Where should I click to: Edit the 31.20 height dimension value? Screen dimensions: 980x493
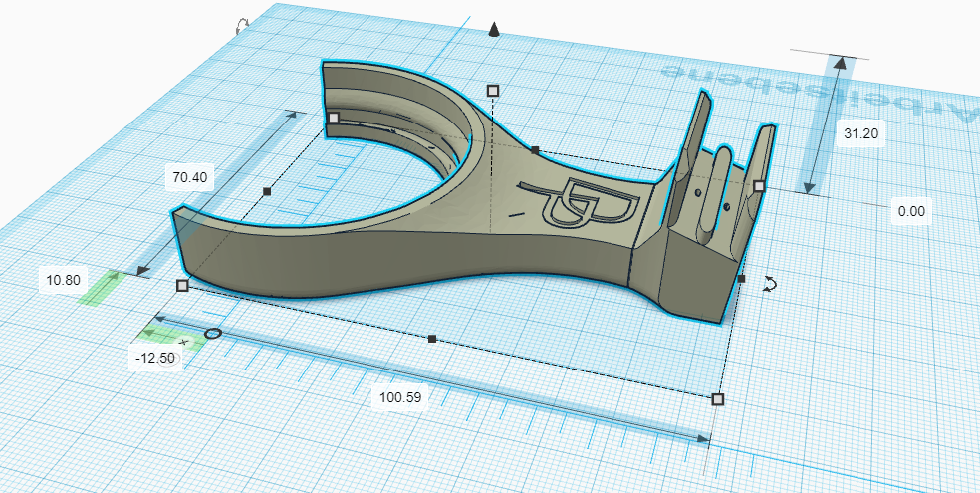[x=860, y=133]
